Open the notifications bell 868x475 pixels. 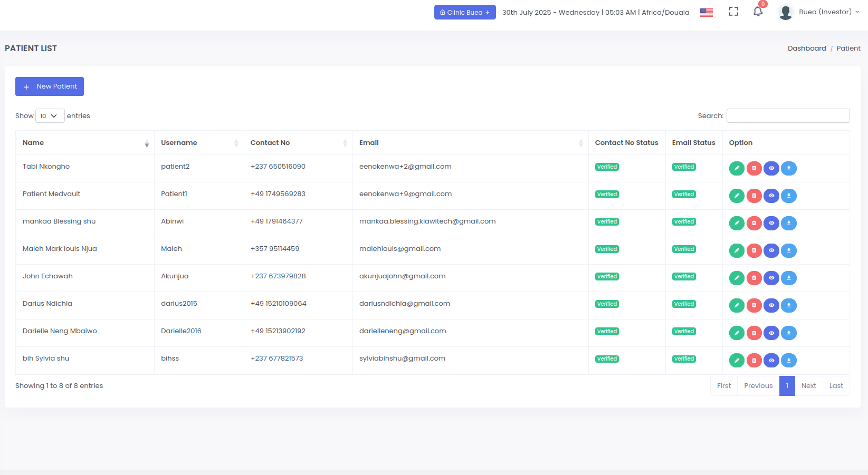[758, 12]
